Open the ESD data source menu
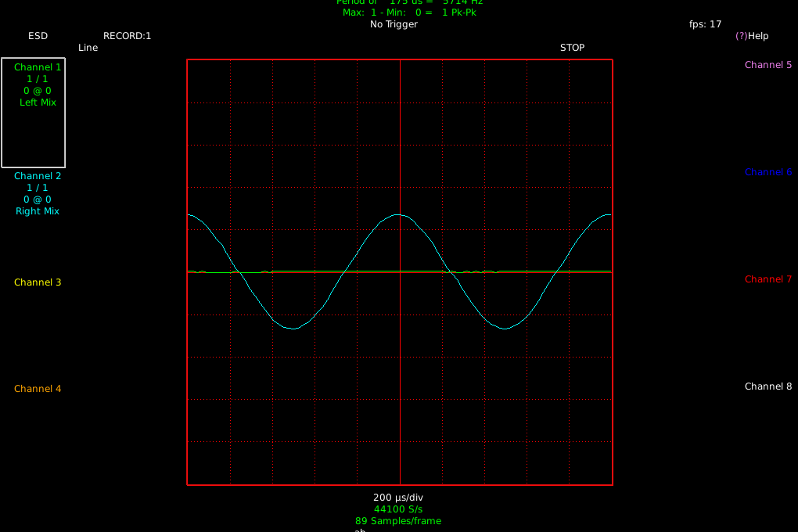 (38, 36)
